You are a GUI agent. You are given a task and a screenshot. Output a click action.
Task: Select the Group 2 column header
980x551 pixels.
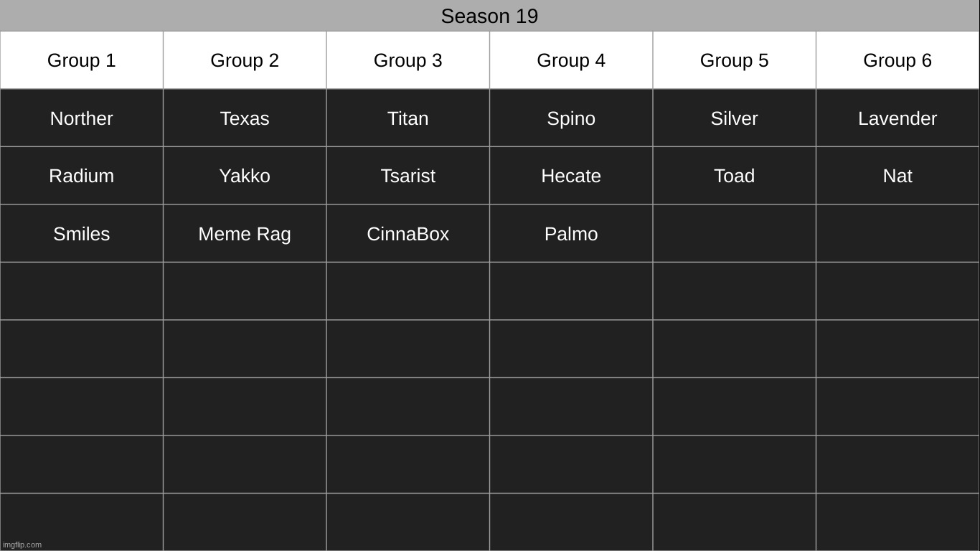pos(245,60)
